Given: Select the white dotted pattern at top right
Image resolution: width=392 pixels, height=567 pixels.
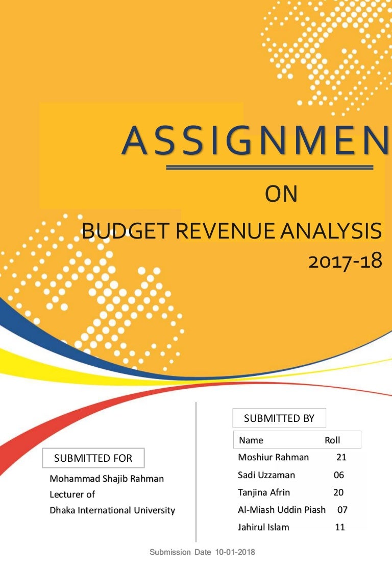Looking at the screenshot, I should pos(327,51).
